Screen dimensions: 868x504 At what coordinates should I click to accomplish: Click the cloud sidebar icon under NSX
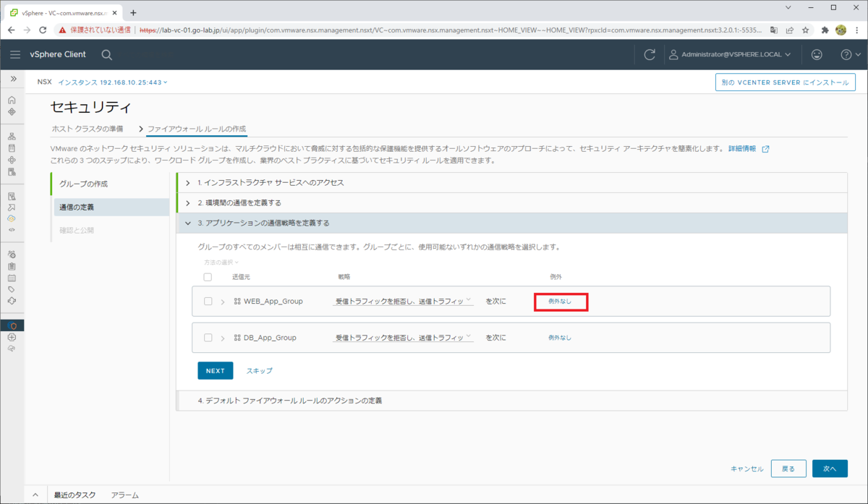(12, 349)
